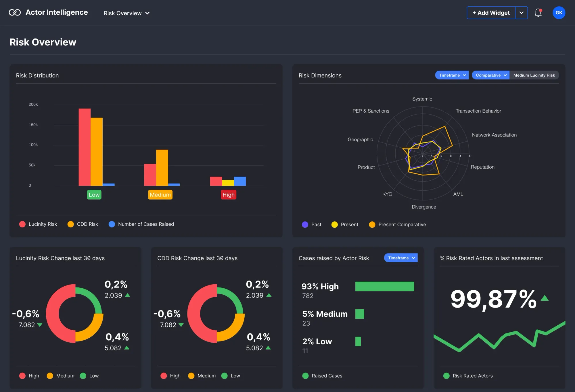The width and height of the screenshot is (575, 392).
Task: Click the notification bell icon
Action: tap(538, 13)
